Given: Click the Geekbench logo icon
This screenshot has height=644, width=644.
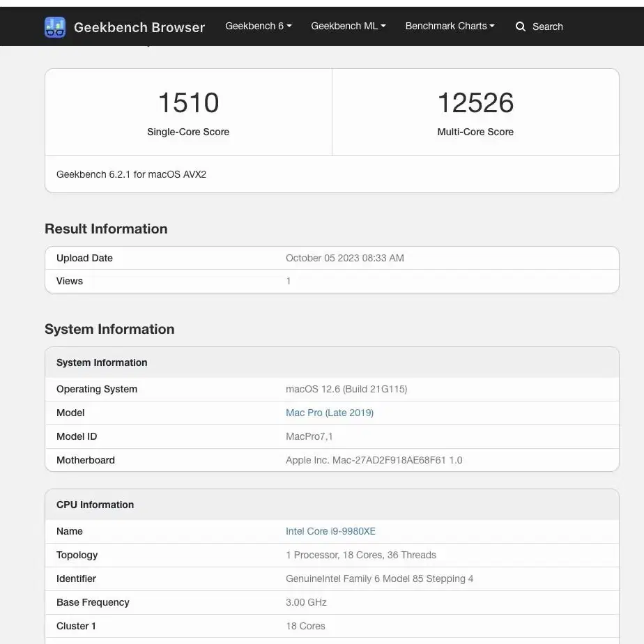Looking at the screenshot, I should [55, 27].
